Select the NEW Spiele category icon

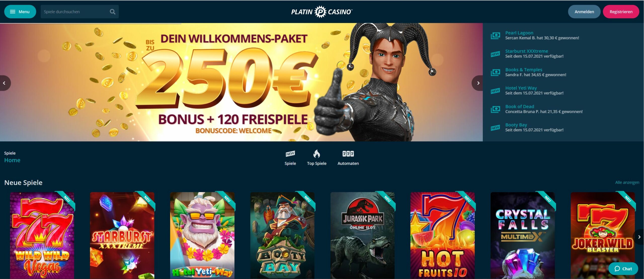290,154
